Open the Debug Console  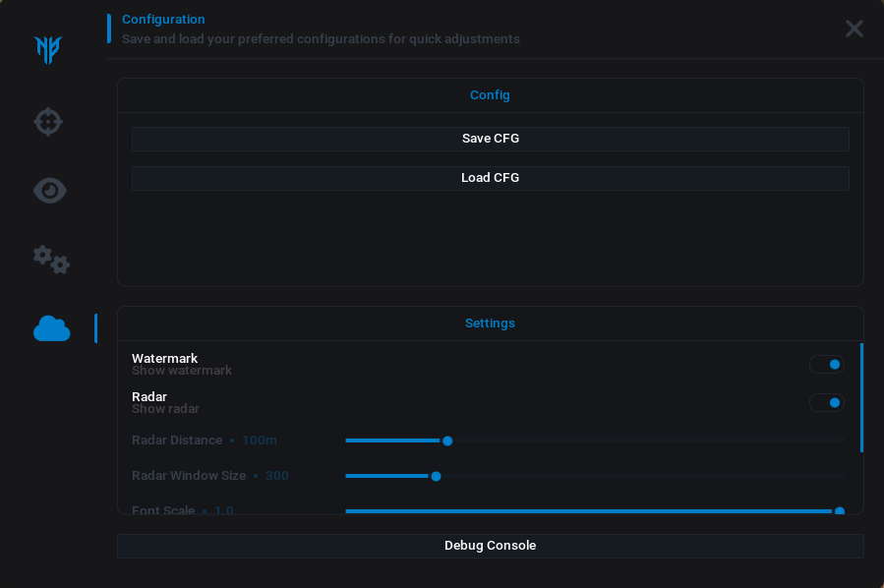pos(490,546)
